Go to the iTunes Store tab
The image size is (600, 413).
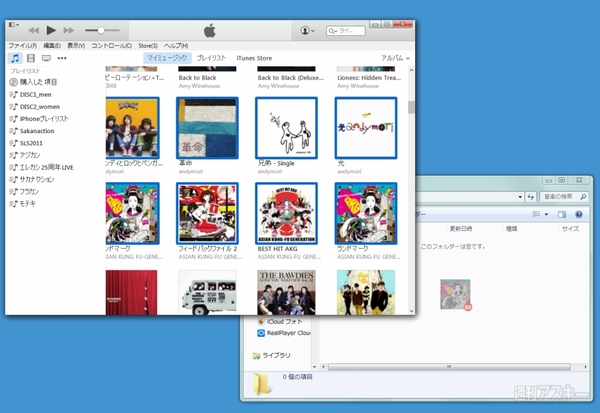pos(254,58)
